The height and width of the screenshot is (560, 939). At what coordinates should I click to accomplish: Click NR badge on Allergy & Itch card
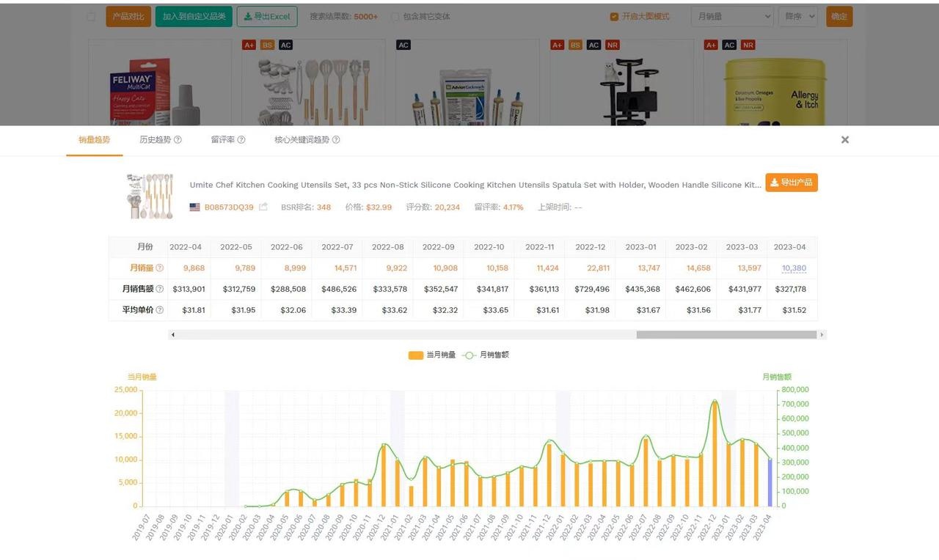[748, 45]
